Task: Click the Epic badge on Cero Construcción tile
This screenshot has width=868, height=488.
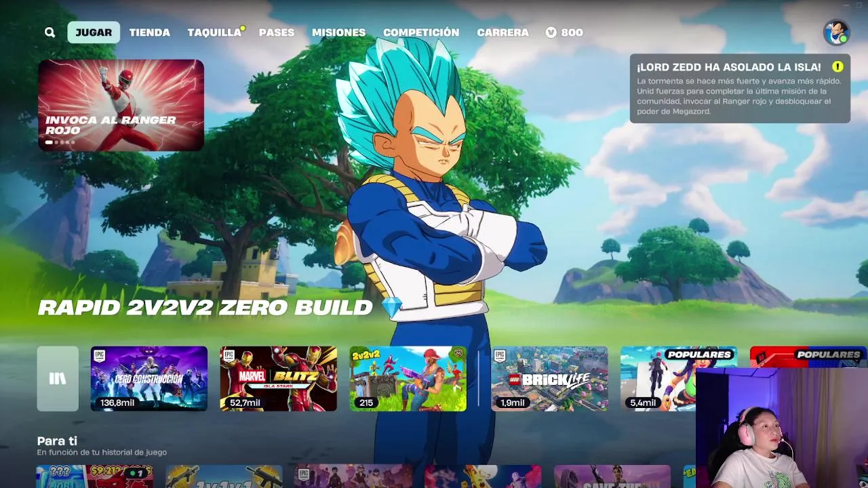Action: pos(100,356)
